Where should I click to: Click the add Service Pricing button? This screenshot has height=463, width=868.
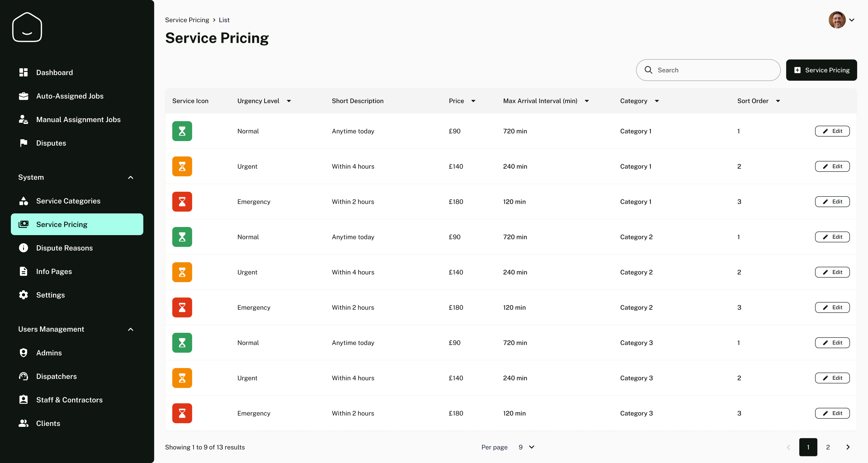pyautogui.click(x=821, y=70)
